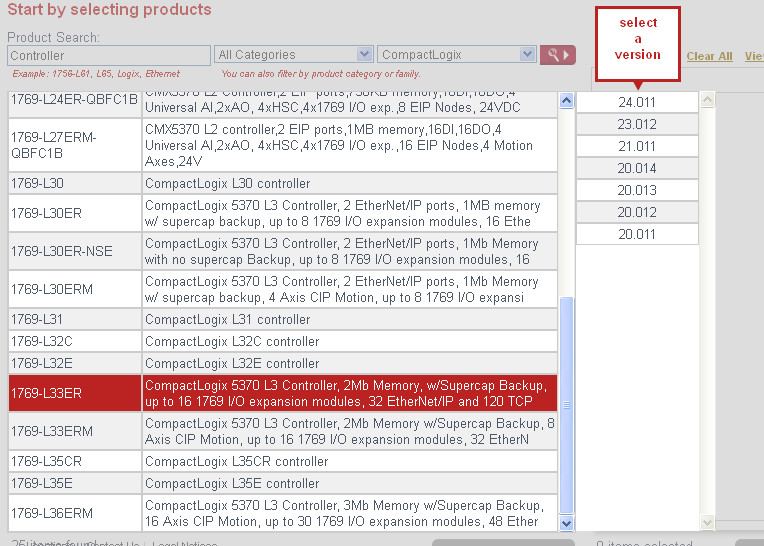Select the 1769-L32C product row
The width and height of the screenshot is (764, 546).
point(283,341)
